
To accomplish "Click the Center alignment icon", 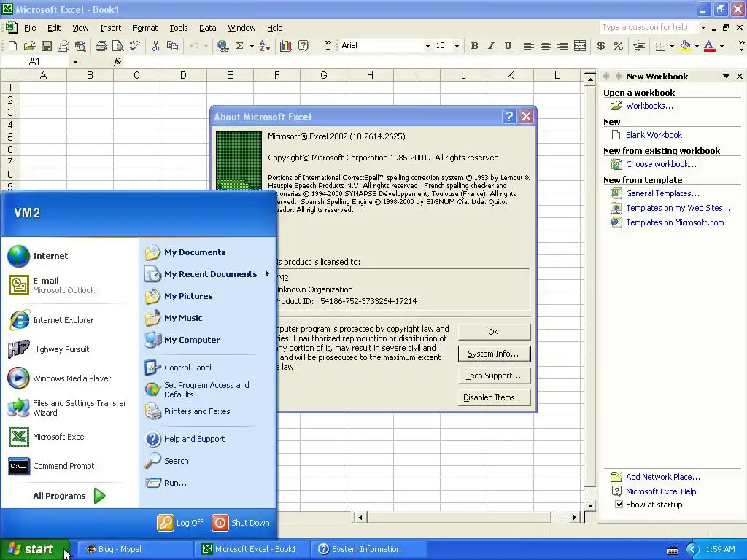I will pyautogui.click(x=546, y=46).
